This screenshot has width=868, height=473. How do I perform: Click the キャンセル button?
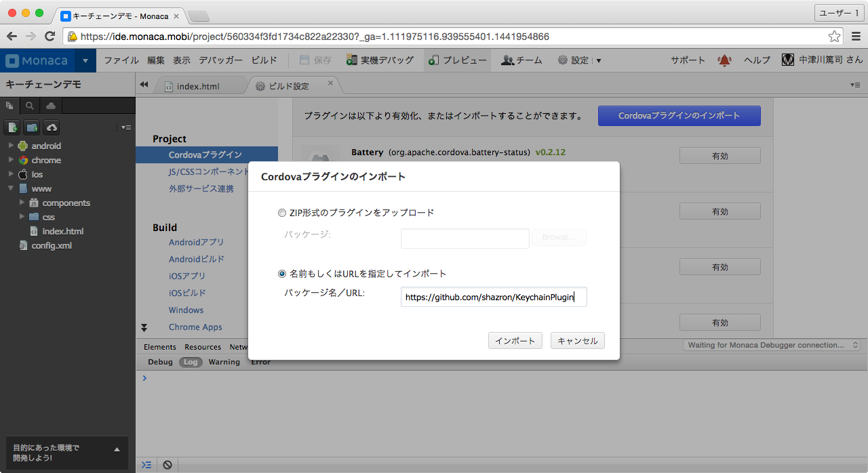(x=577, y=341)
